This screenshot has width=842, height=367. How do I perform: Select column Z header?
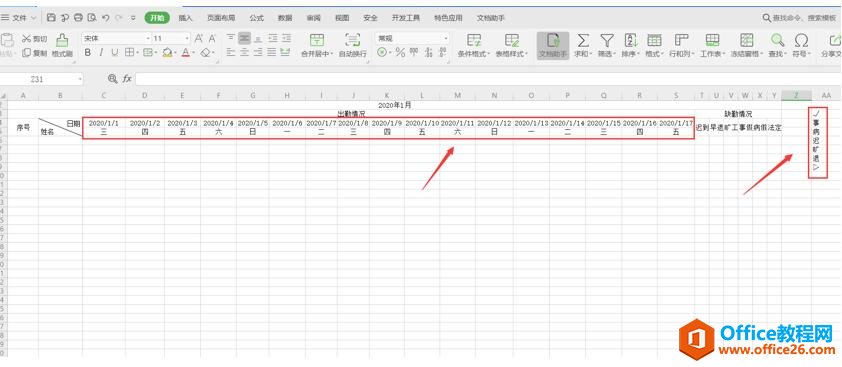796,95
